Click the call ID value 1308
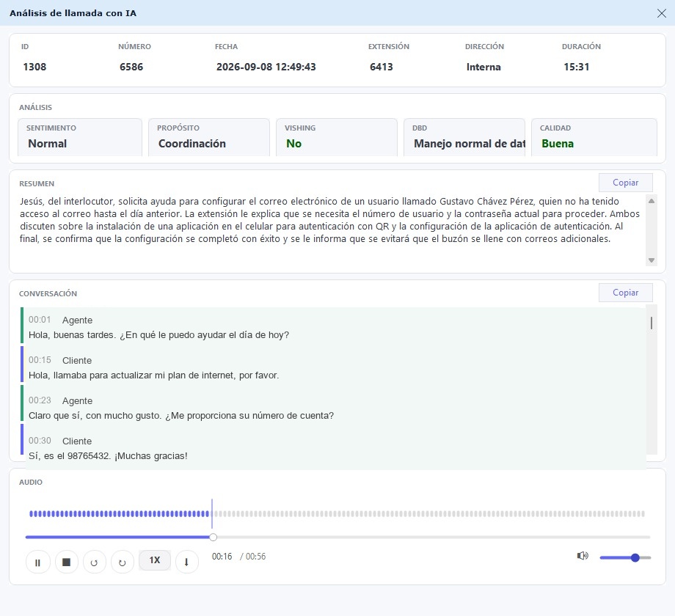Viewport: 675px width, 616px height. [34, 67]
